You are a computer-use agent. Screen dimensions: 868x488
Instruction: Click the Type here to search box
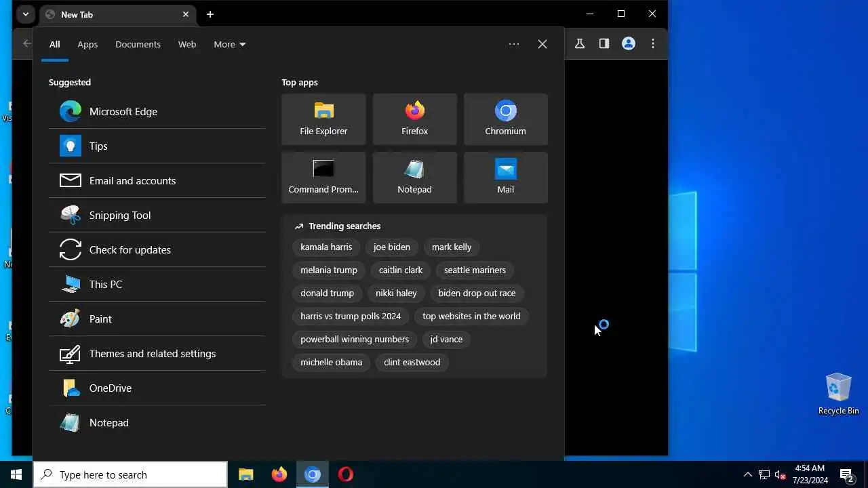tap(130, 474)
